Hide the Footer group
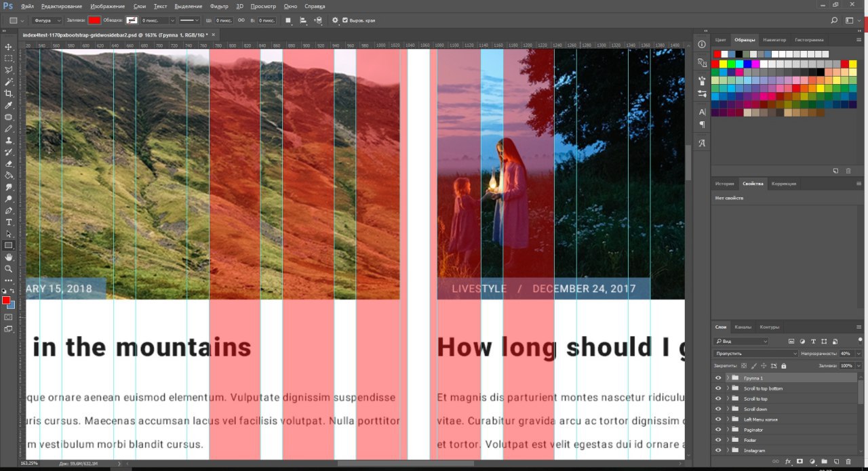Image resolution: width=868 pixels, height=471 pixels. (x=718, y=440)
